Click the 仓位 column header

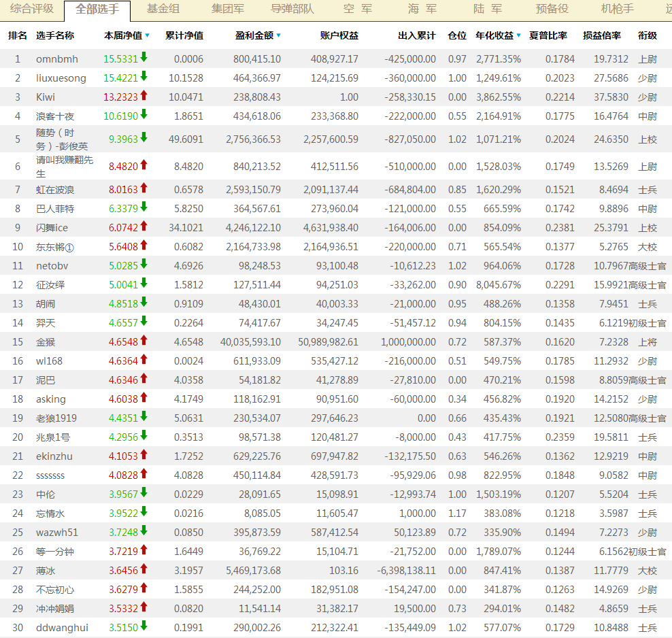tap(457, 35)
